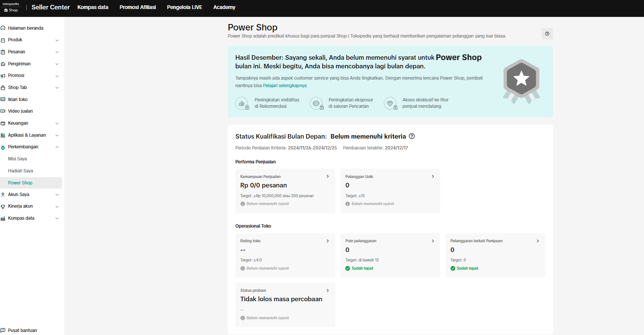The width and height of the screenshot is (644, 335).
Task: Click the help question-mark icon top right
Action: [x=547, y=34]
